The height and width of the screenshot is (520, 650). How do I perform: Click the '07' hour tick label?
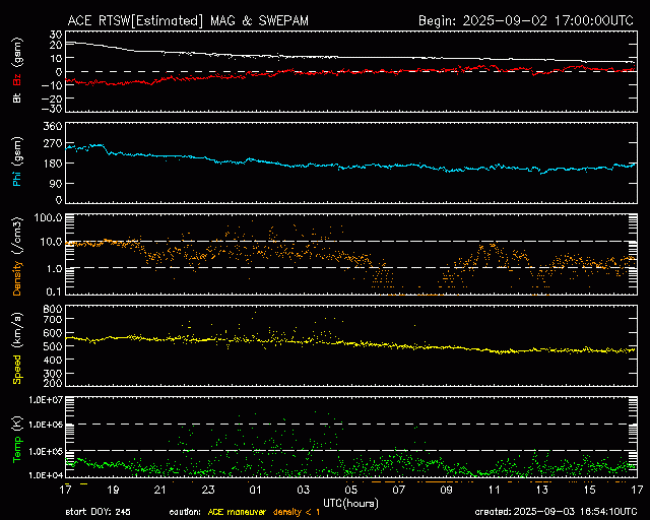[399, 490]
